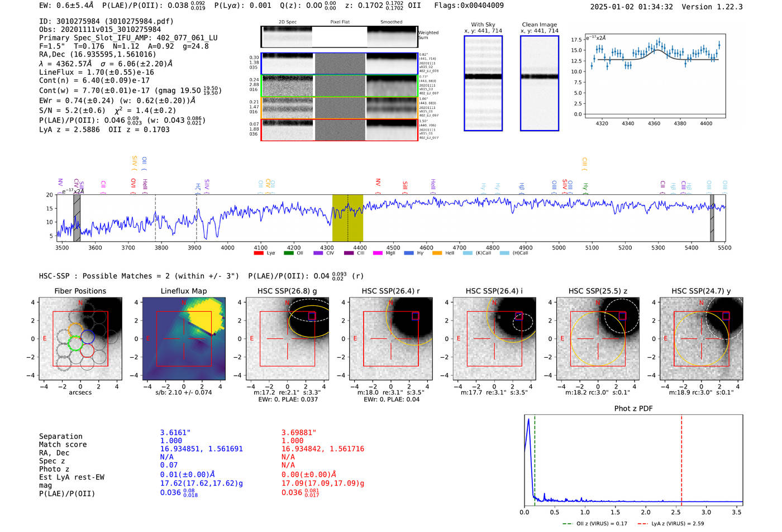Click the red Lyα legend swatch
Viewport: 782px width, 532px height.
click(x=259, y=253)
